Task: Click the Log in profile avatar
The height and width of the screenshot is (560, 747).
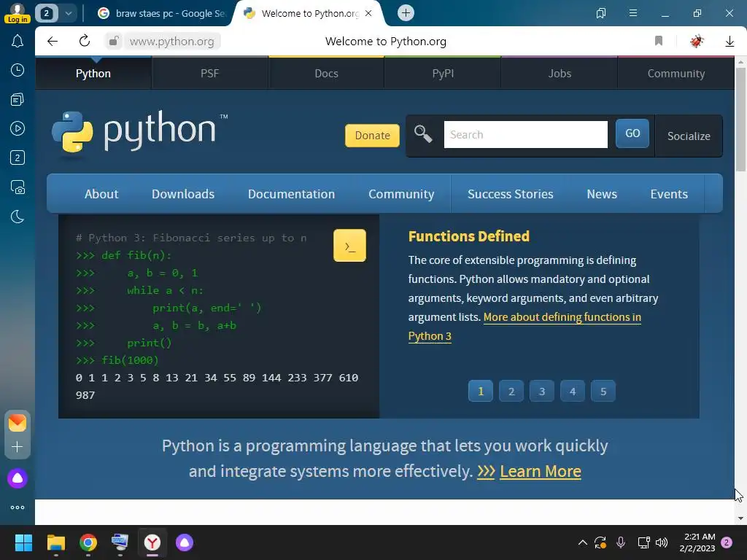Action: pyautogui.click(x=18, y=13)
